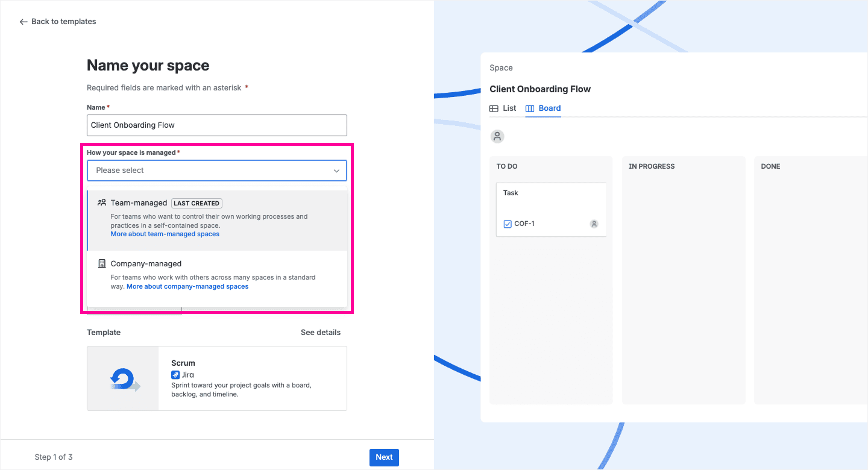Click the Scrum template loop icon

[124, 378]
